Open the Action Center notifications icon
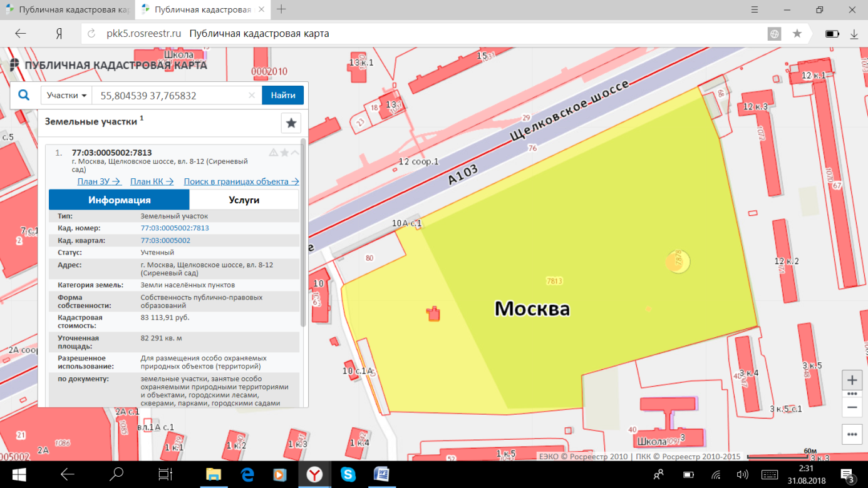868x488 pixels. click(846, 475)
